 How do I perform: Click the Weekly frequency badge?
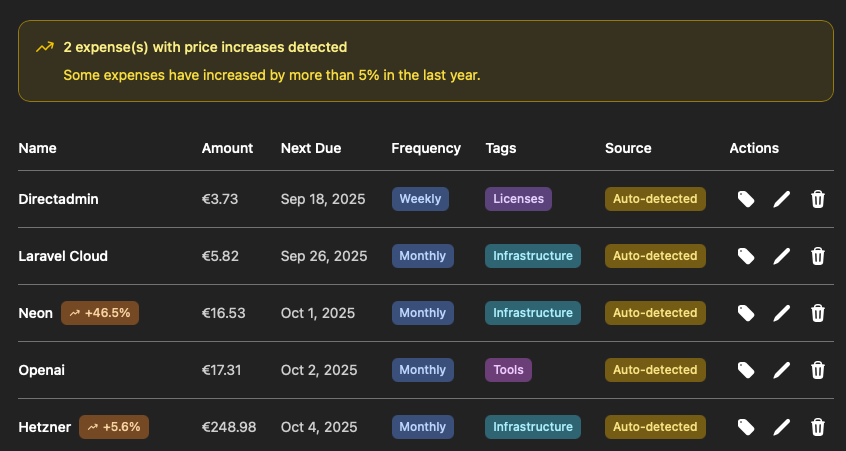[x=420, y=199]
